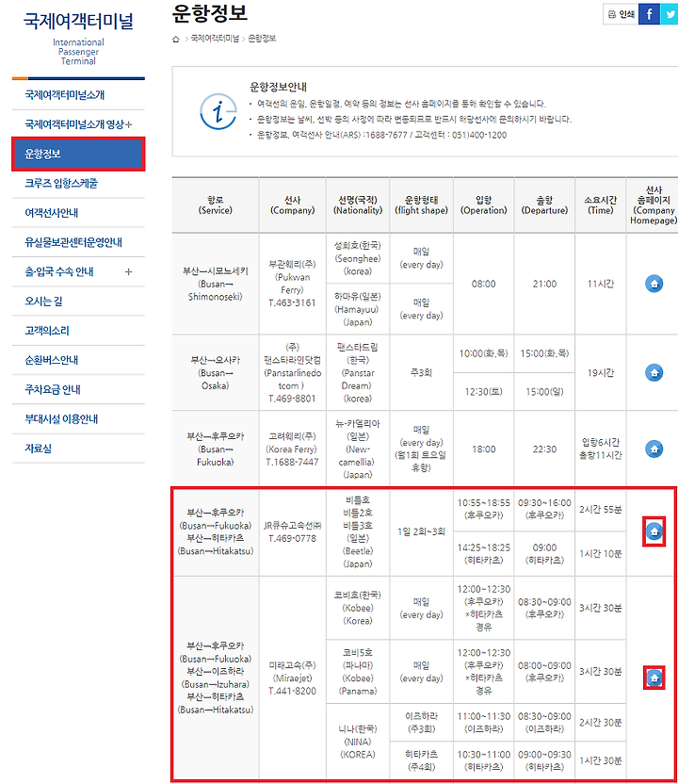The width and height of the screenshot is (678, 784).
Task: Click the 12:30(토) arrival cell
Action: pos(484,391)
